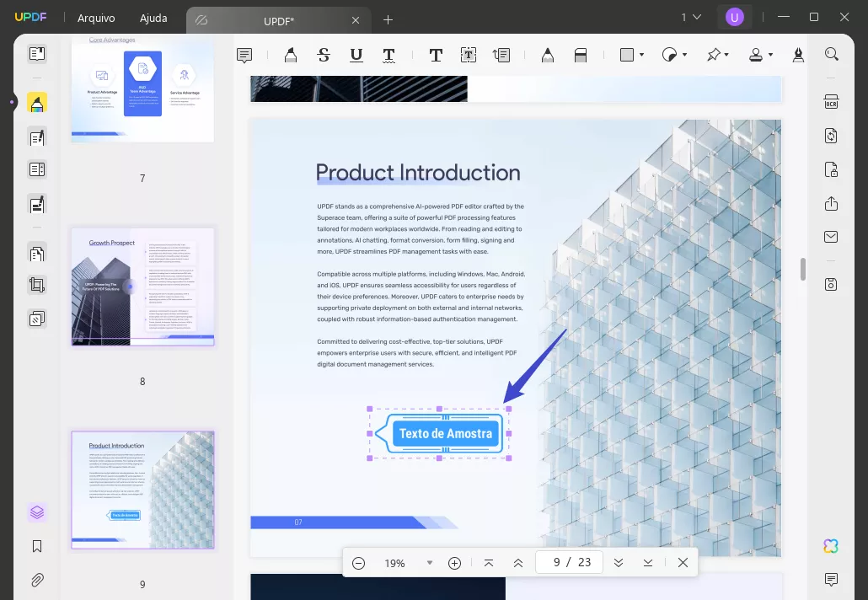The image size is (868, 600).
Task: Expand the stamp tool dropdown arrow
Action: (770, 56)
